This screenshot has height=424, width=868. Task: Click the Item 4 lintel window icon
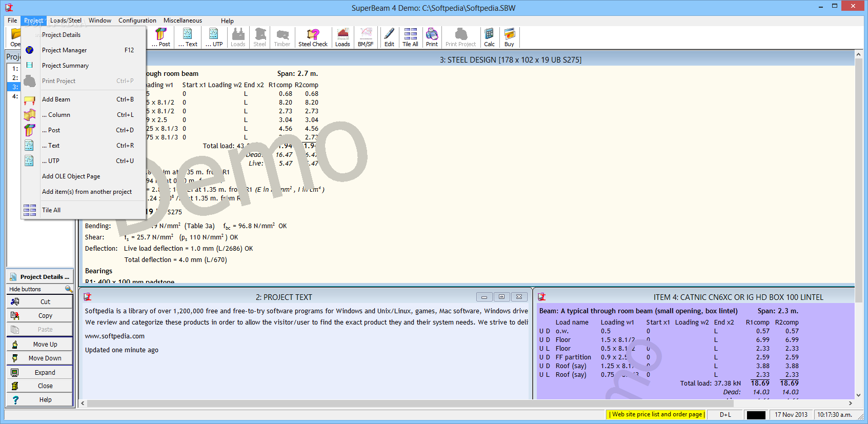pyautogui.click(x=541, y=297)
